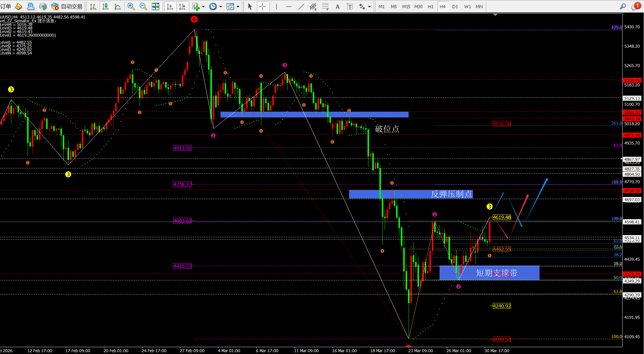Open the templates dropdown arrow
The width and height of the screenshot is (644, 354).
pos(238,7)
